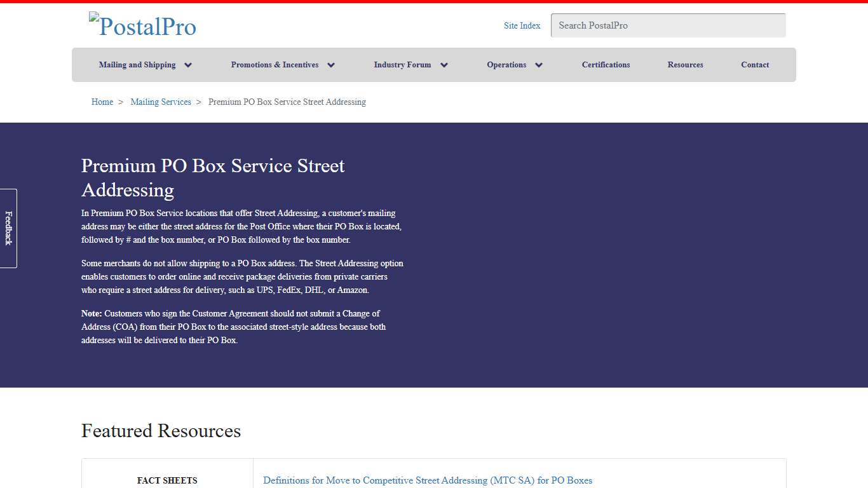Select Certifications in the navigation bar
Screen dimensions: 868x488
[x=606, y=64]
